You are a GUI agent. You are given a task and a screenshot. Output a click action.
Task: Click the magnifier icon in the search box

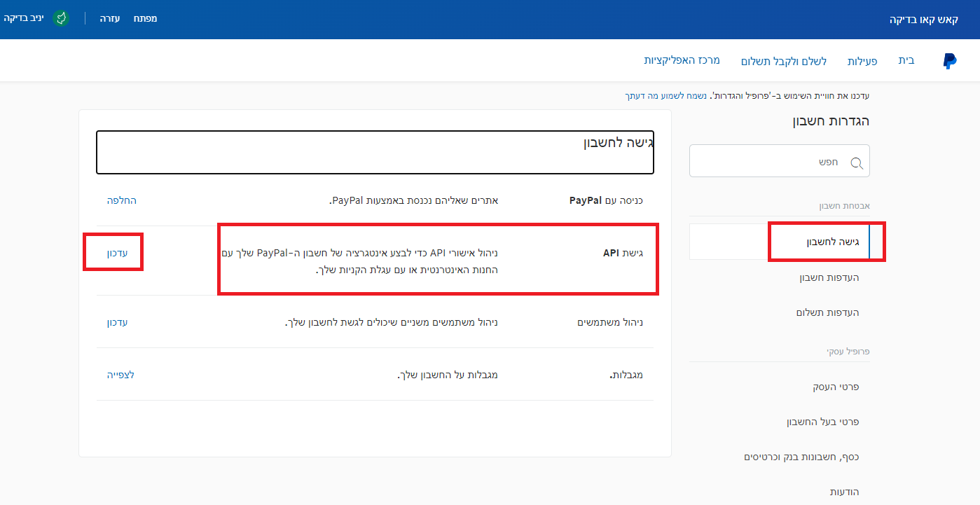tap(856, 163)
